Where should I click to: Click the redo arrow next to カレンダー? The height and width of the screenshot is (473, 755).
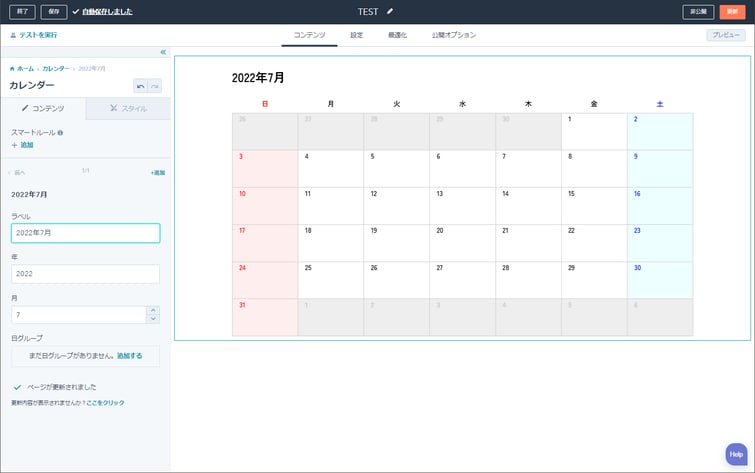coord(155,86)
